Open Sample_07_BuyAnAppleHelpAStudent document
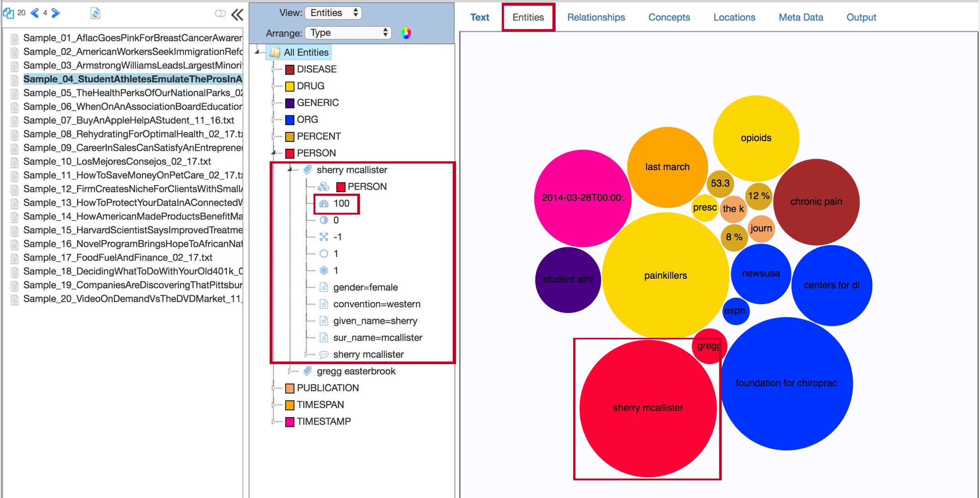Image resolution: width=980 pixels, height=498 pixels. point(128,121)
